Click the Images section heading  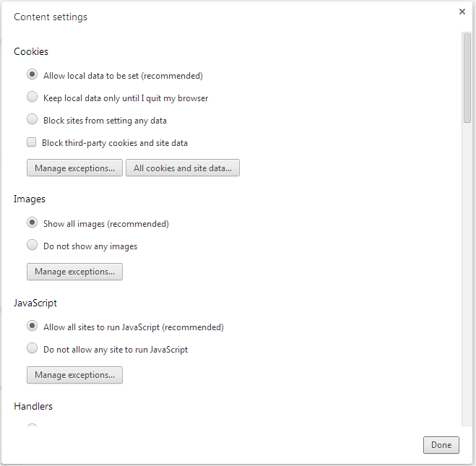(x=30, y=199)
